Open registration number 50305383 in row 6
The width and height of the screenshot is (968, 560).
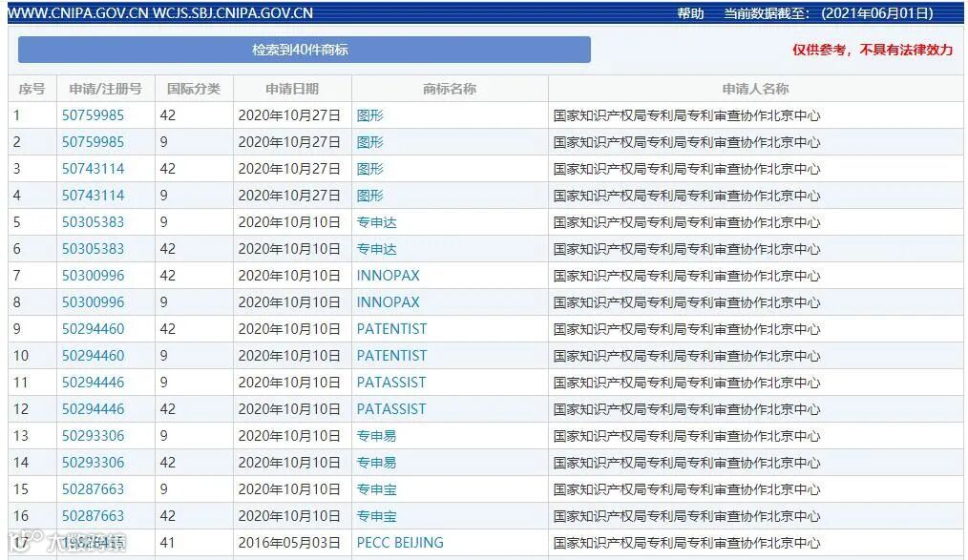[93, 249]
